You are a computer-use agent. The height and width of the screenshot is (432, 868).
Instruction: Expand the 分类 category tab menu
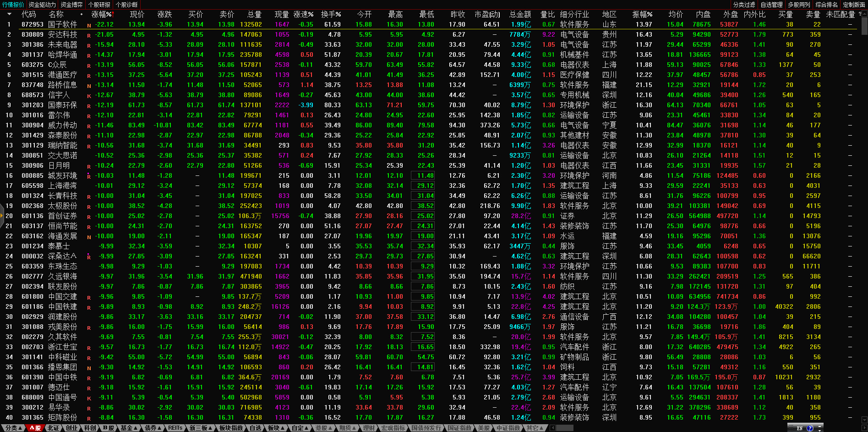pyautogui.click(x=13, y=428)
